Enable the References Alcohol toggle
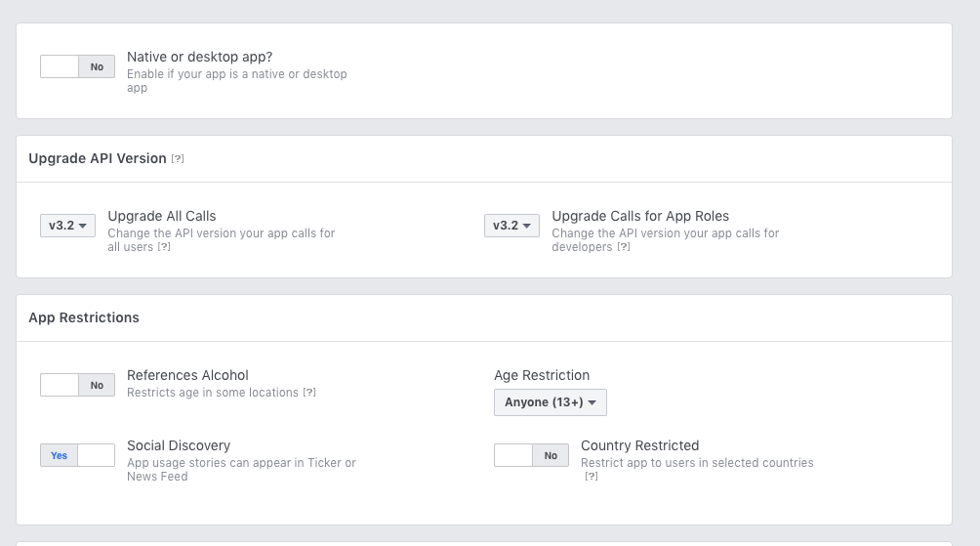Viewport: 980px width, 546px height. coord(77,385)
